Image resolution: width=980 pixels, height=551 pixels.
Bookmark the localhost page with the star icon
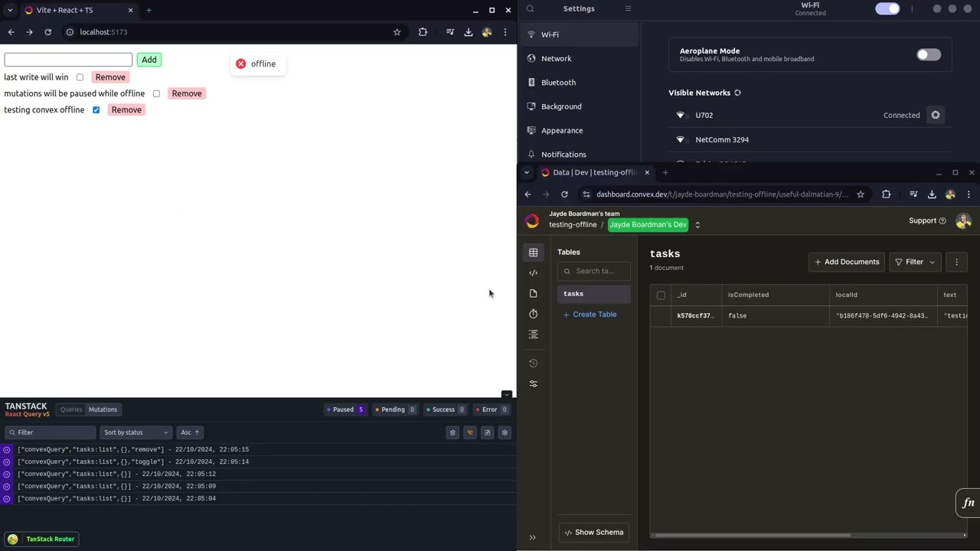[x=397, y=32]
